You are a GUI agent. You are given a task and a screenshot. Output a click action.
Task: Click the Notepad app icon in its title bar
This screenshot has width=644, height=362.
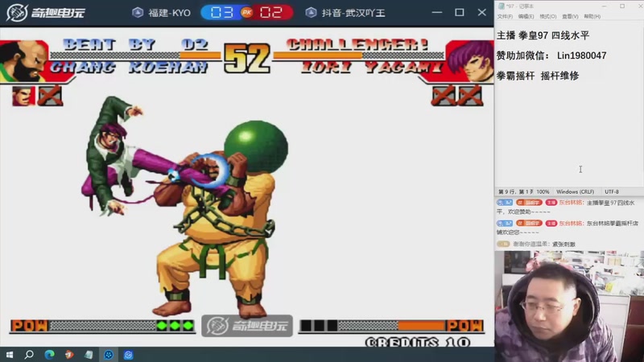501,6
